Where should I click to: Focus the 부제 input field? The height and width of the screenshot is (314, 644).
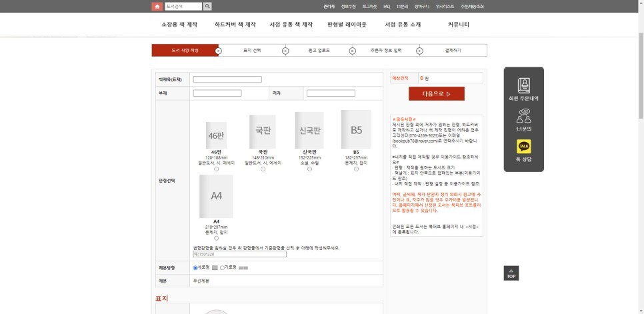pyautogui.click(x=217, y=93)
